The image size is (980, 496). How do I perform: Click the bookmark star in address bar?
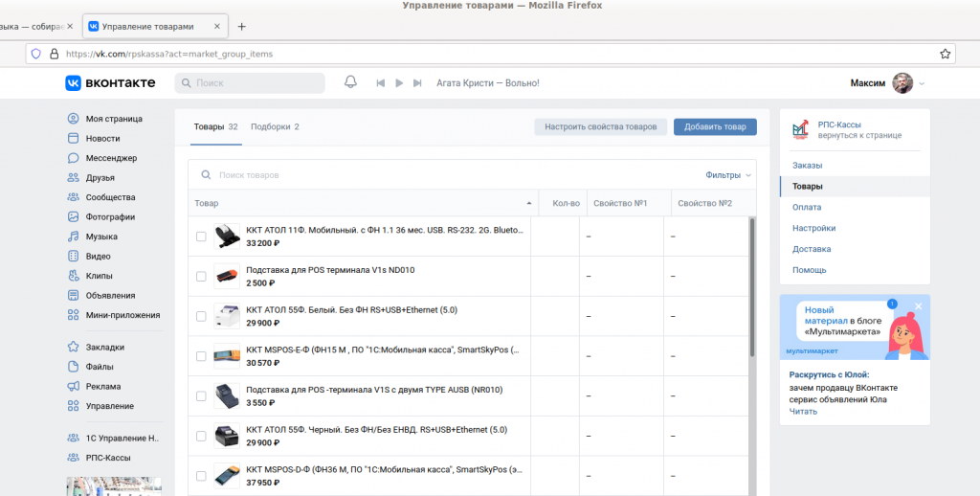pos(945,54)
